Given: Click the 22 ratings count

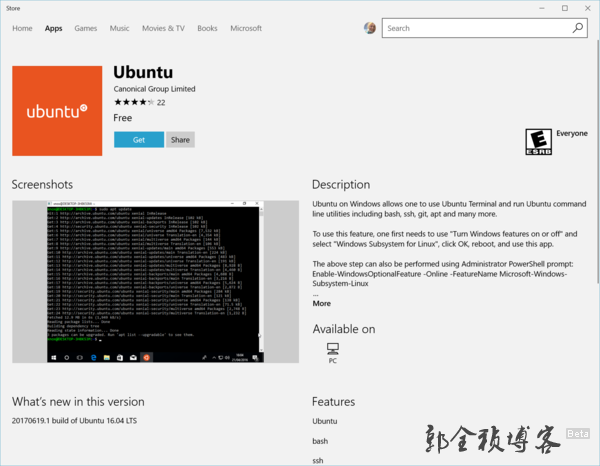Looking at the screenshot, I should coord(161,103).
